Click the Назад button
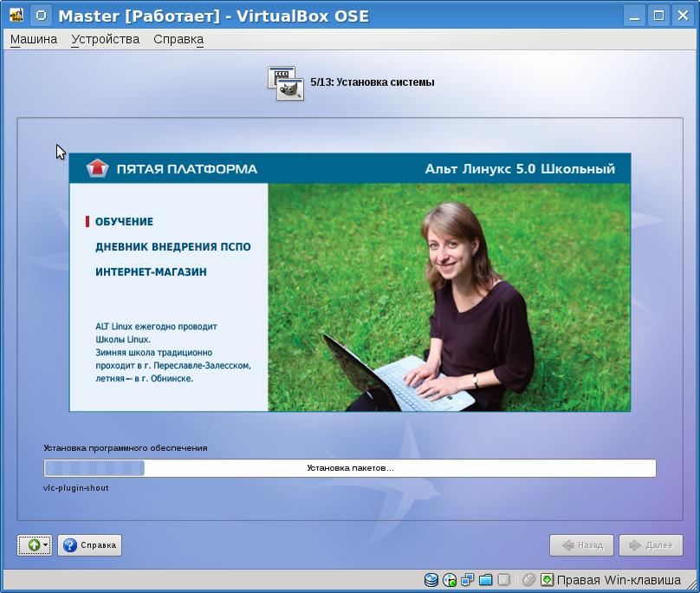 coord(581,545)
